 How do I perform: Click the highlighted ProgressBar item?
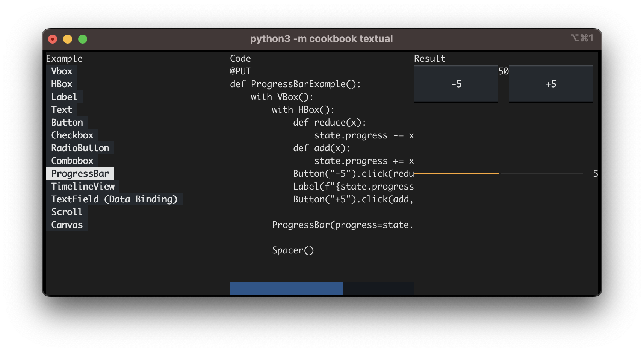click(80, 173)
